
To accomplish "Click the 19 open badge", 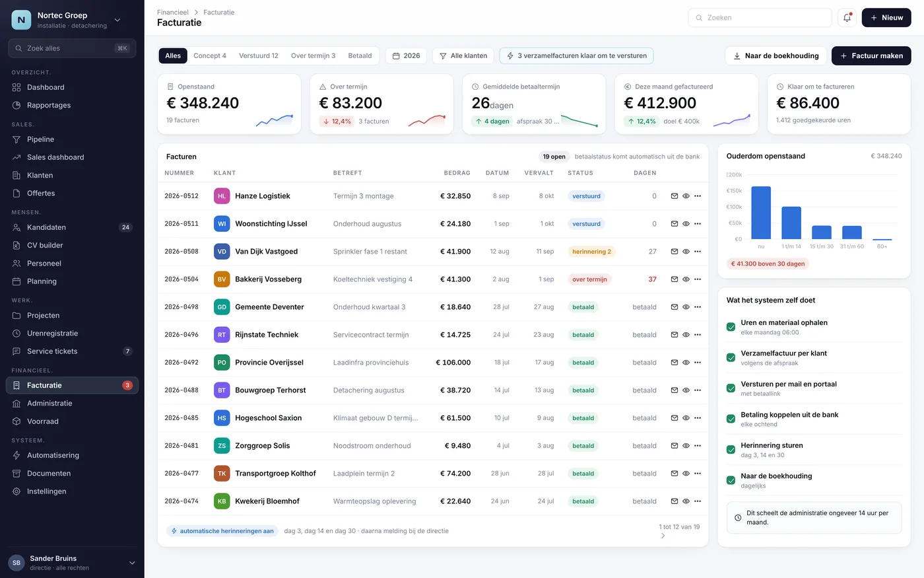I will tap(554, 157).
